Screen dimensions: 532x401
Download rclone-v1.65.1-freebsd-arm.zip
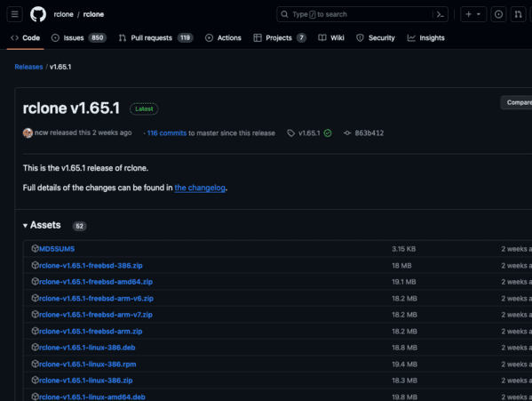click(91, 332)
